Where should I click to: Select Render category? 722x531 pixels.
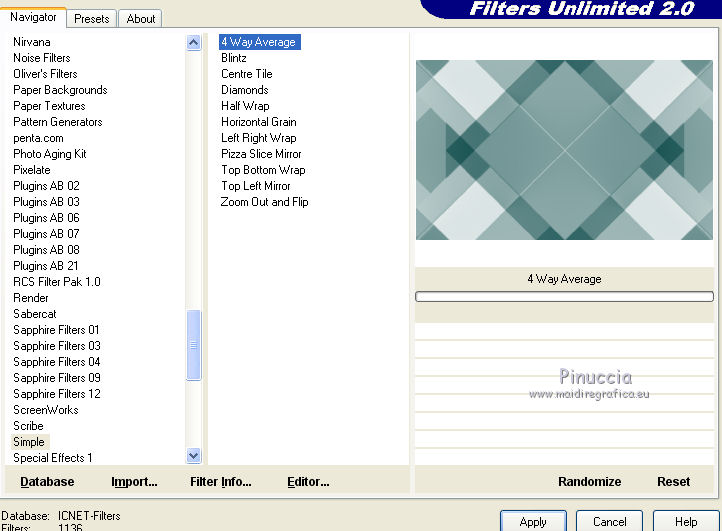click(30, 298)
